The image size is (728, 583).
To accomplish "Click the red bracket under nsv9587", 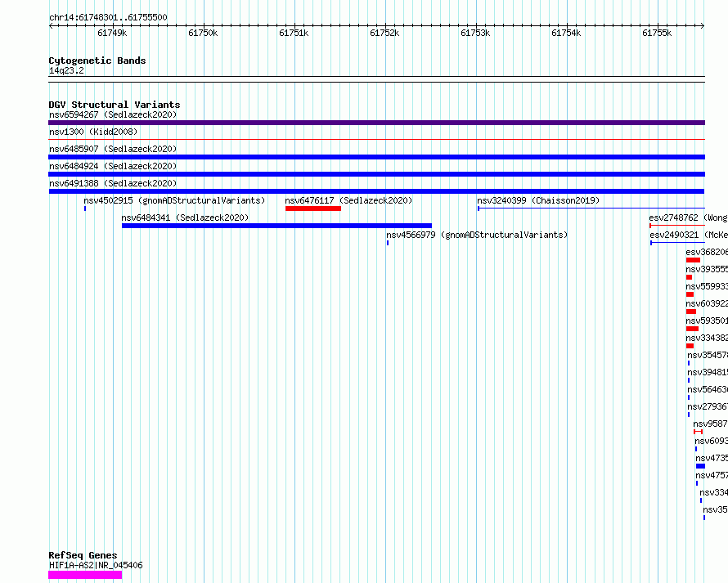I will (699, 432).
